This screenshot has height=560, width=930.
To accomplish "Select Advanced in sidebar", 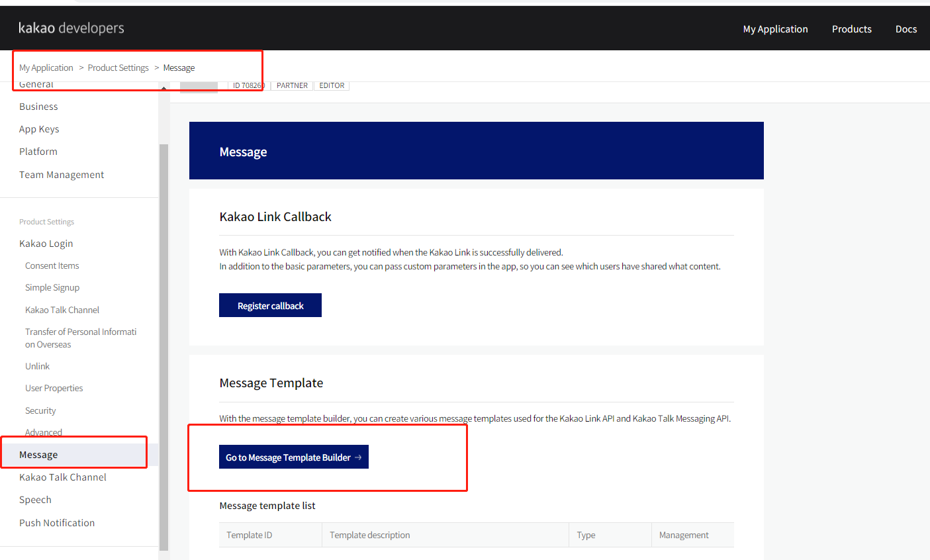I will click(44, 432).
